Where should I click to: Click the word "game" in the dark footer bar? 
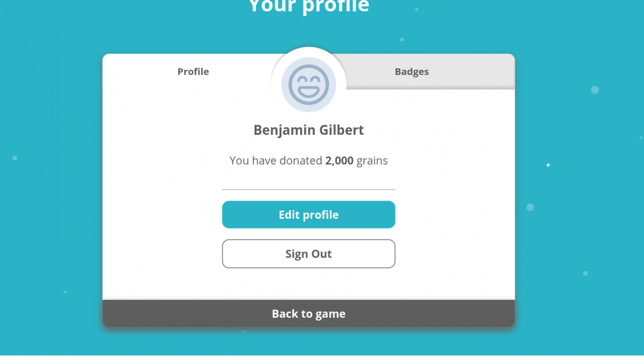tap(331, 314)
